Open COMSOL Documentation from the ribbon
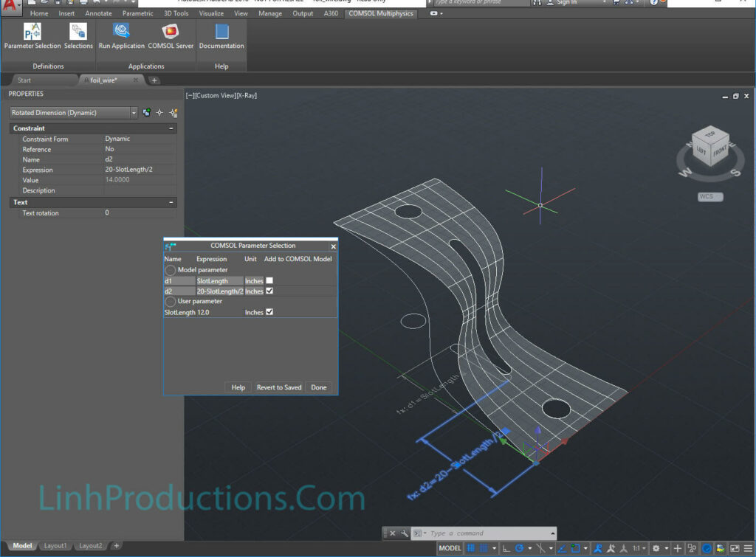756x557 pixels. coord(221,37)
